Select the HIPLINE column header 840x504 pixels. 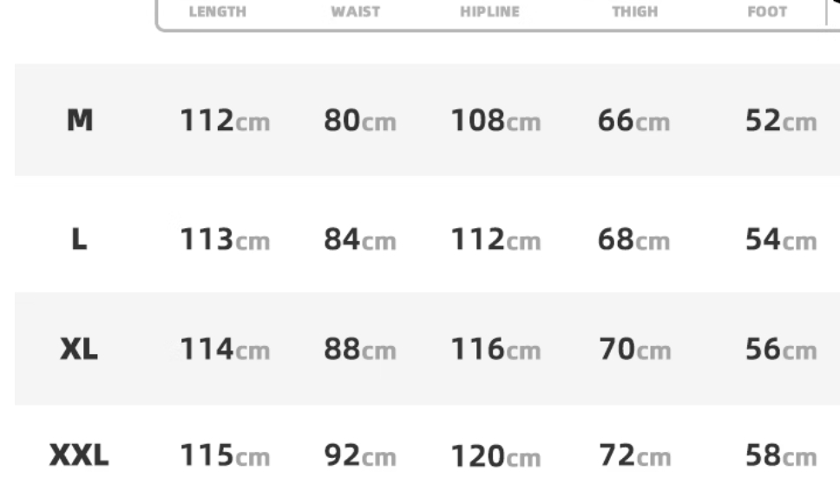click(x=489, y=12)
